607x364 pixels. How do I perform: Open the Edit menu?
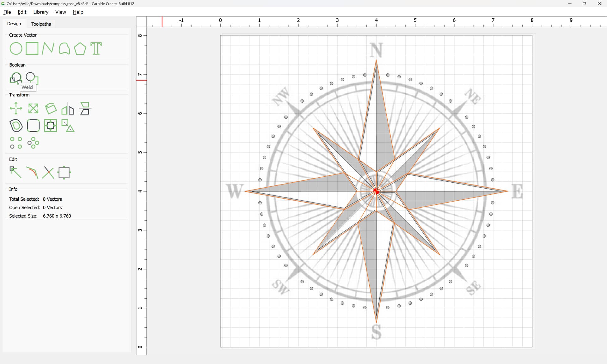point(22,12)
